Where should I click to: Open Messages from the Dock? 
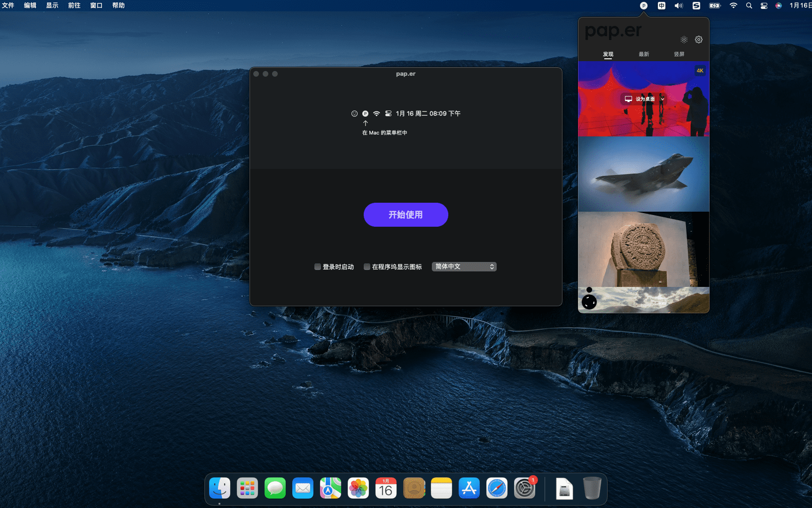(x=275, y=488)
